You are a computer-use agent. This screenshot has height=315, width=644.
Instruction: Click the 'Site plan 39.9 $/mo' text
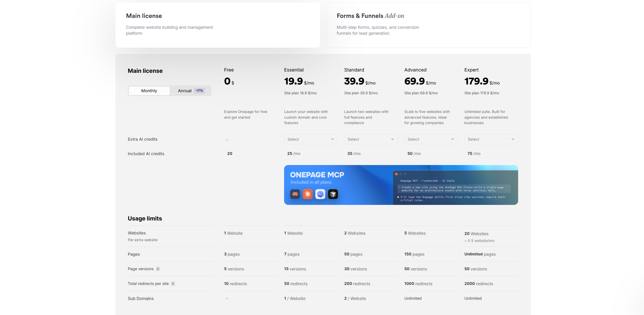coord(361,93)
